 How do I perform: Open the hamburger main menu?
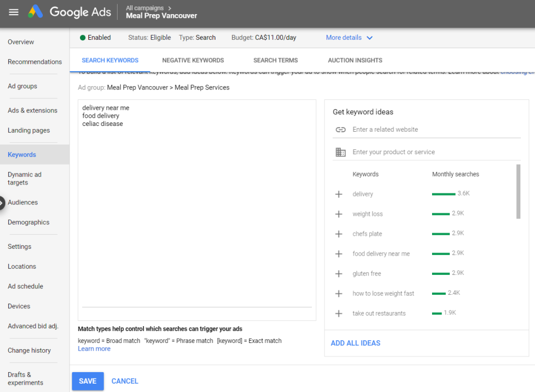(x=14, y=12)
